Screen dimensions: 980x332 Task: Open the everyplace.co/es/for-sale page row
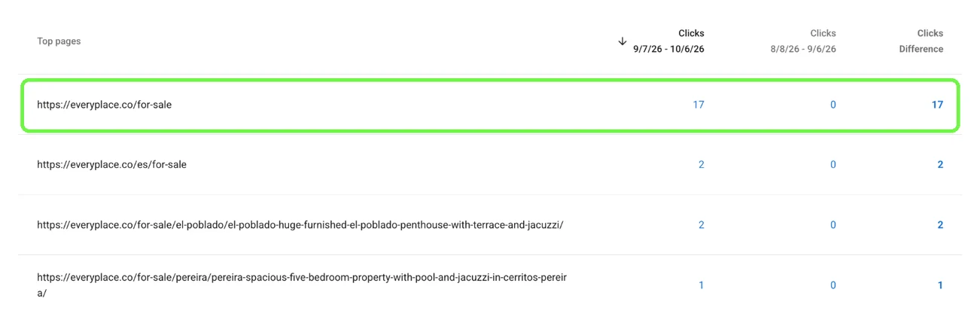(x=489, y=164)
